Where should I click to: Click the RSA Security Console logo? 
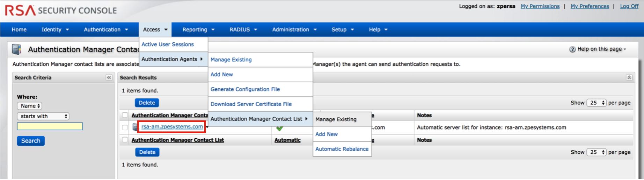[61, 11]
